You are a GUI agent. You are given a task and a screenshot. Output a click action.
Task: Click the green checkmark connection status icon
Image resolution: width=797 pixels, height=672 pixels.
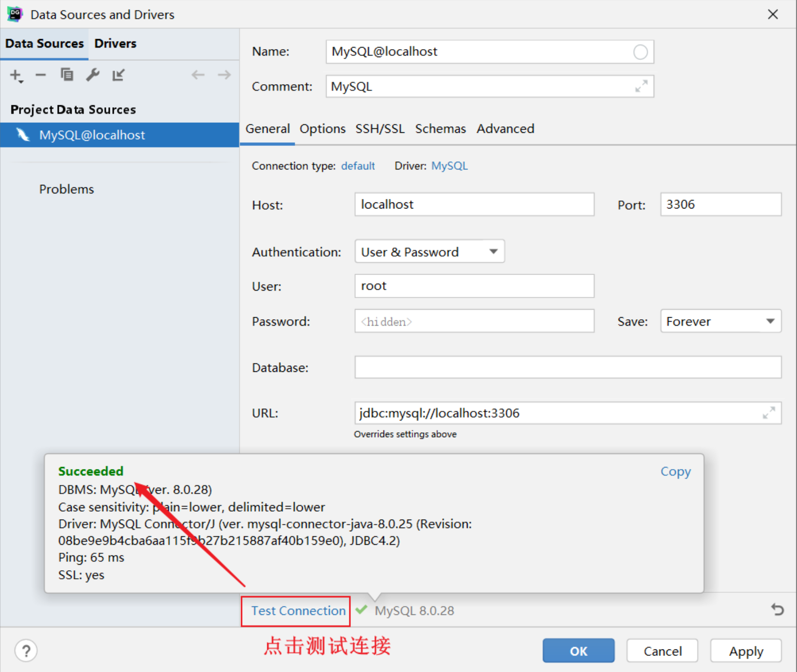click(x=361, y=610)
